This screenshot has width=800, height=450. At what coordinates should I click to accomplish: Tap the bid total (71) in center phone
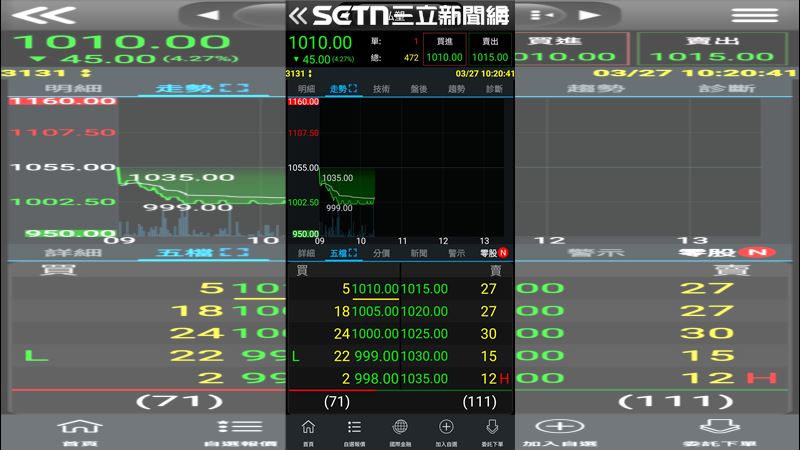pos(337,402)
